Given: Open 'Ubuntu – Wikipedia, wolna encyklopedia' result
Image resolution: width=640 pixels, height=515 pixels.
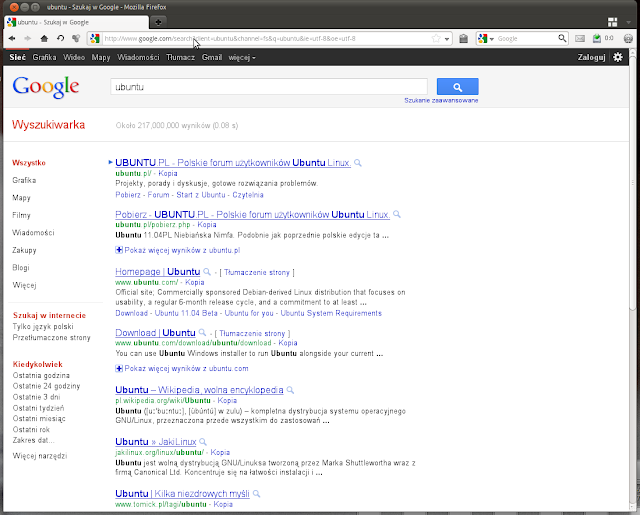Looking at the screenshot, I should tap(199, 390).
